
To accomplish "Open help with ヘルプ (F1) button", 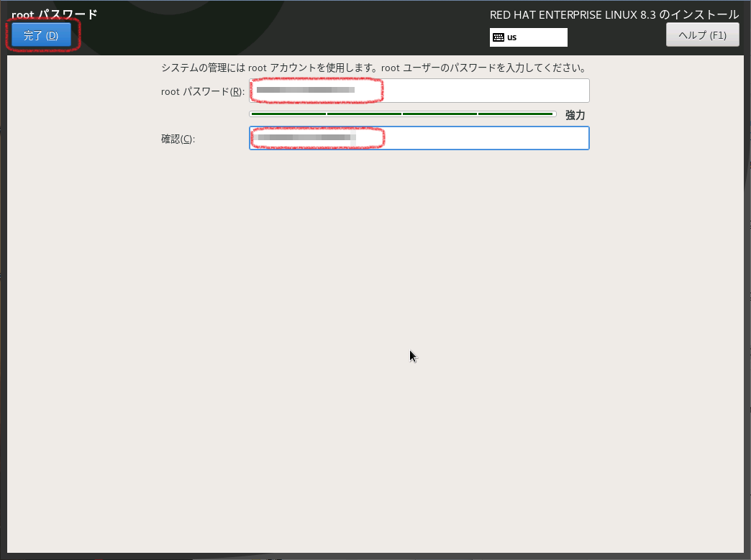I will (702, 35).
